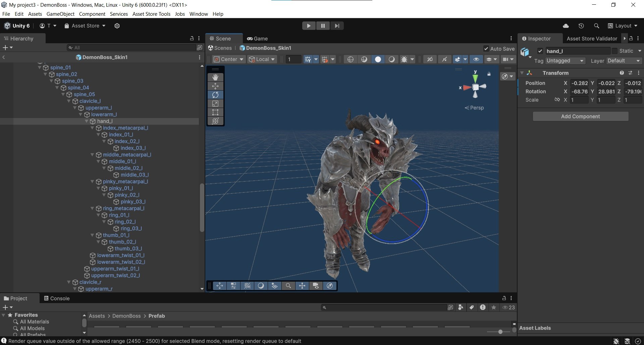Select shaded draw mode sphere icon

pyautogui.click(x=378, y=59)
